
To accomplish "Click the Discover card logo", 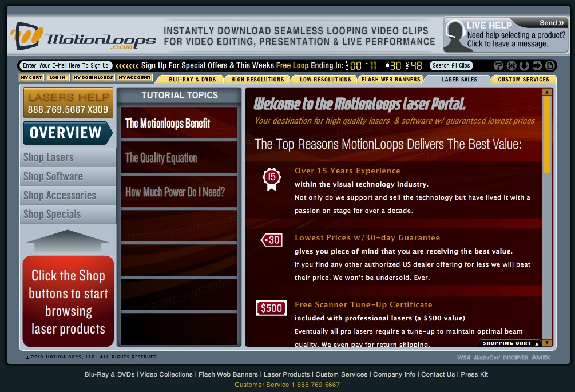I will pos(515,358).
